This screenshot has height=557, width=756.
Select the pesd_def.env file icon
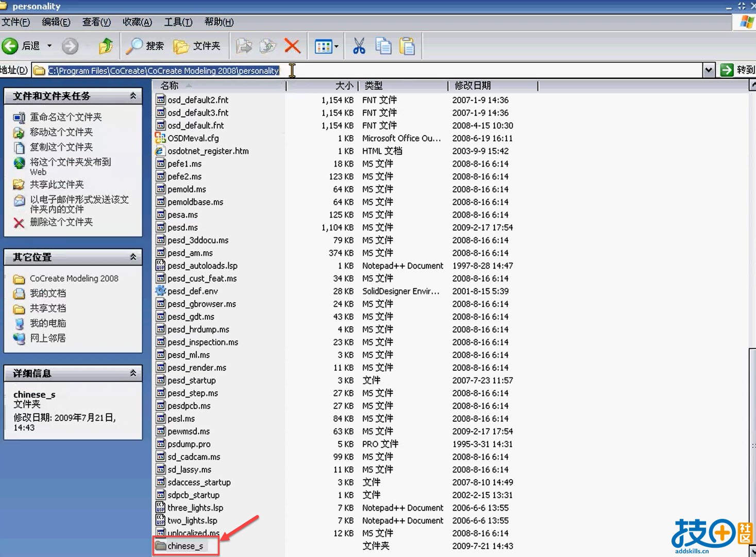tap(160, 291)
